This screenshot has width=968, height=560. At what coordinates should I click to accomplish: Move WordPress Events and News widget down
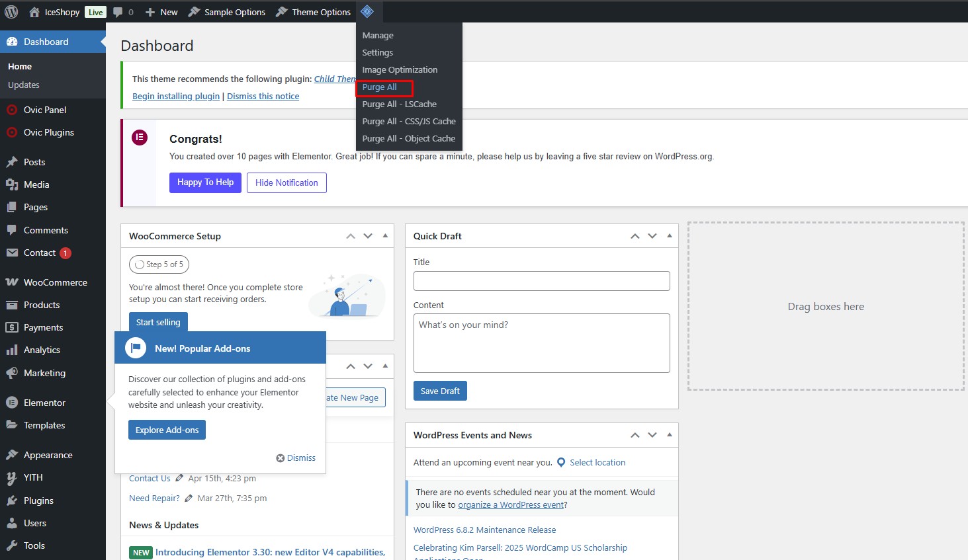[652, 435]
